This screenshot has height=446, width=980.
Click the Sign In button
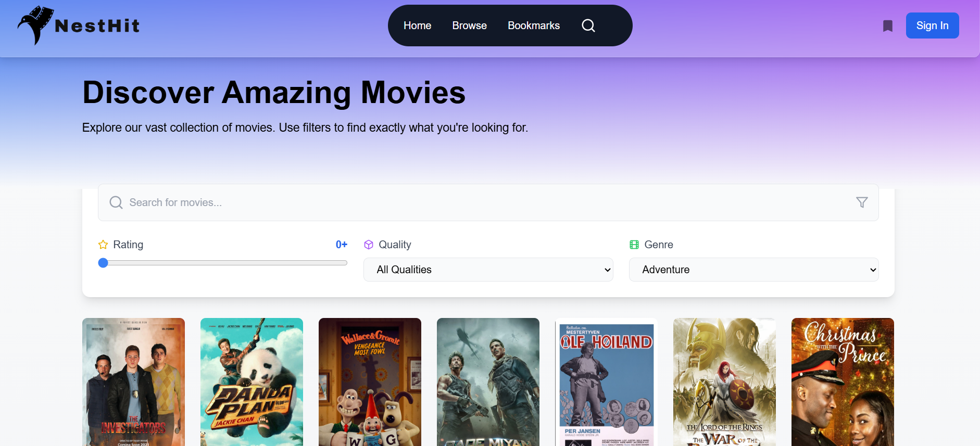[933, 26]
